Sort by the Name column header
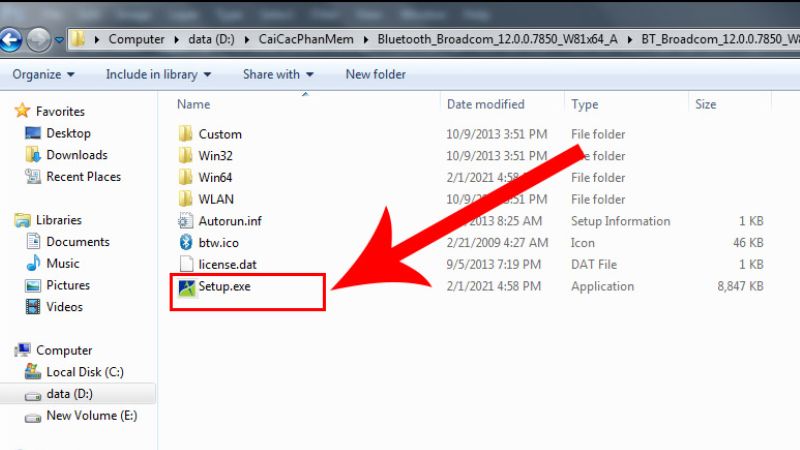 click(193, 104)
